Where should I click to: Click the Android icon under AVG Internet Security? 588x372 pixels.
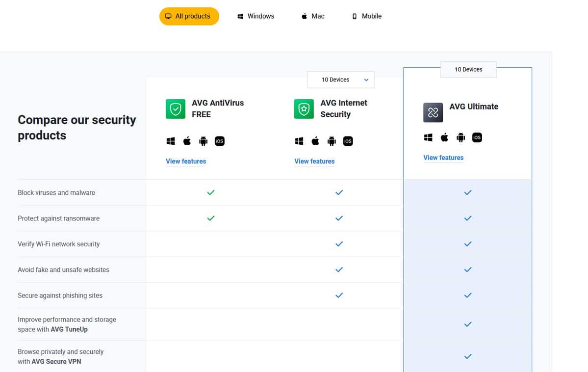[332, 141]
